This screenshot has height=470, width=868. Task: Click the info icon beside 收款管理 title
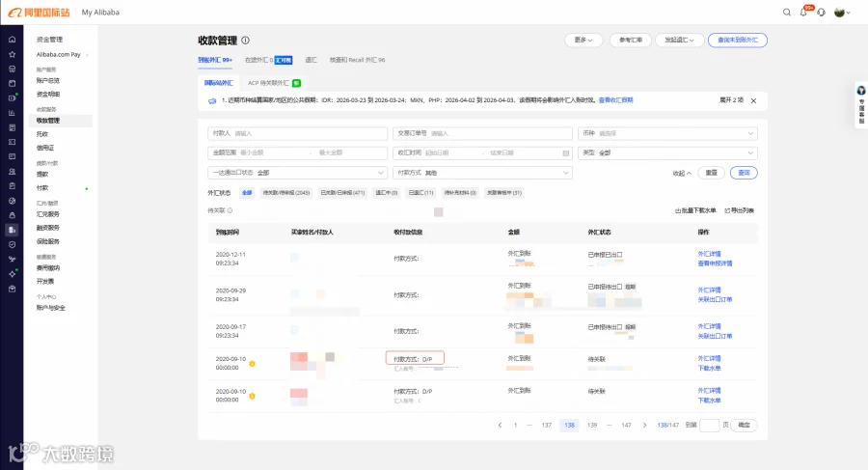pyautogui.click(x=245, y=41)
